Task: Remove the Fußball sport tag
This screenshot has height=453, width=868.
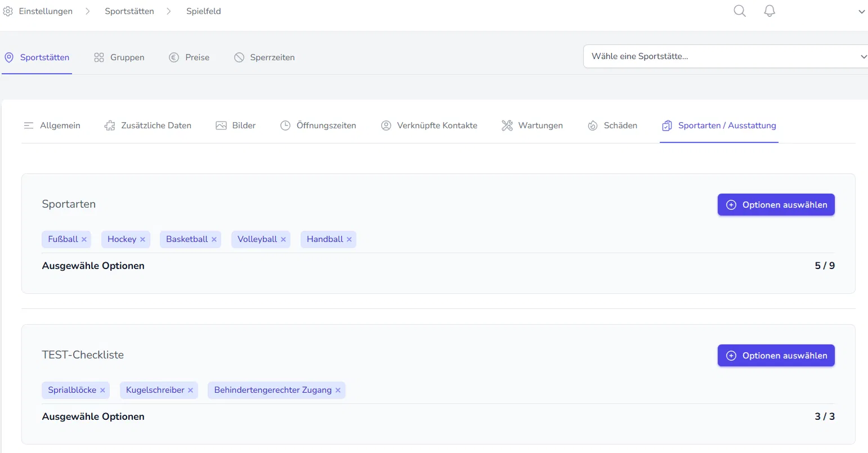Action: [x=84, y=240]
